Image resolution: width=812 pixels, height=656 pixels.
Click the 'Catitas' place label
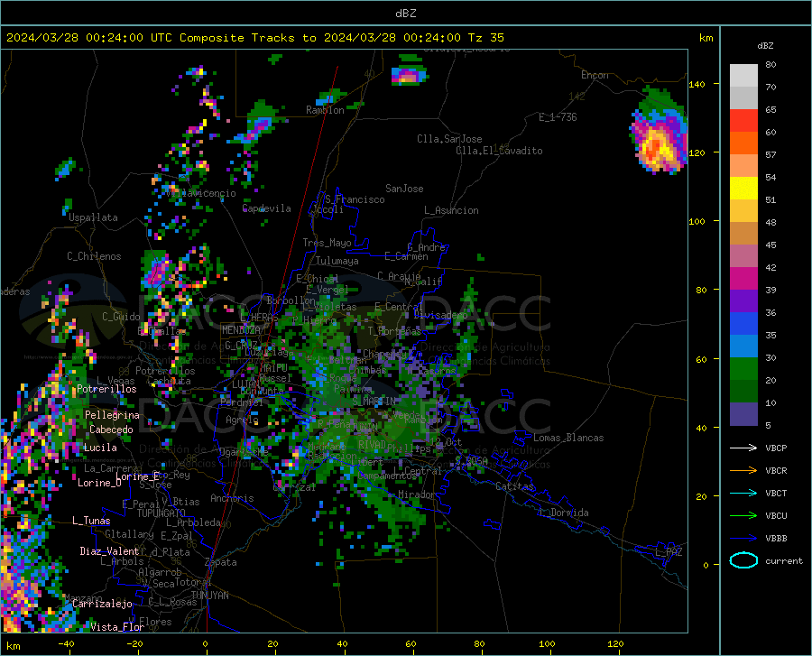point(514,486)
